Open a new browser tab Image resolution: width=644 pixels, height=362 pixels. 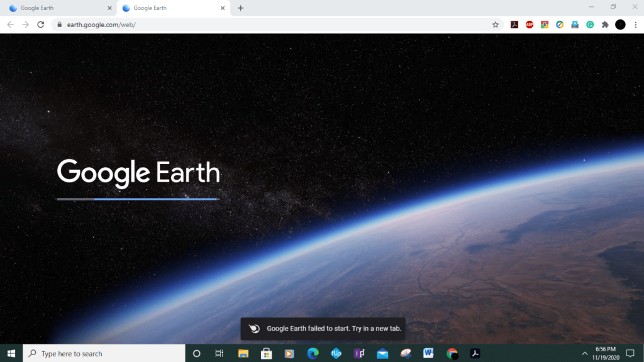pyautogui.click(x=241, y=8)
